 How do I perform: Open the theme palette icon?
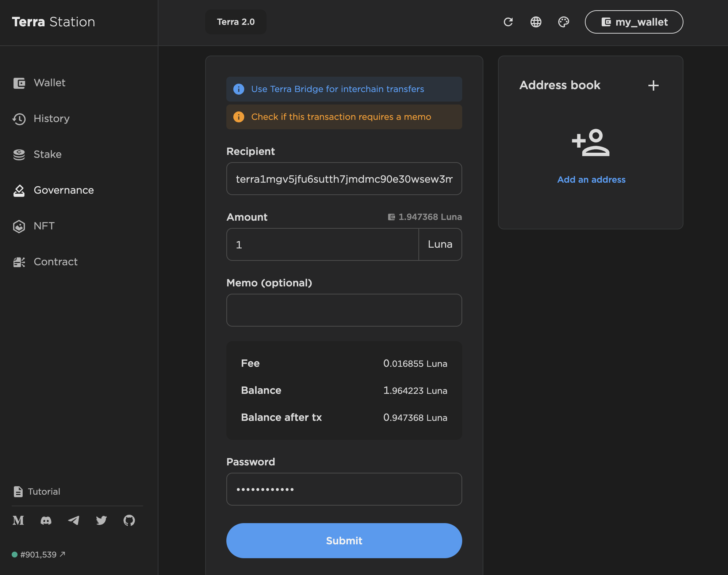(x=563, y=22)
